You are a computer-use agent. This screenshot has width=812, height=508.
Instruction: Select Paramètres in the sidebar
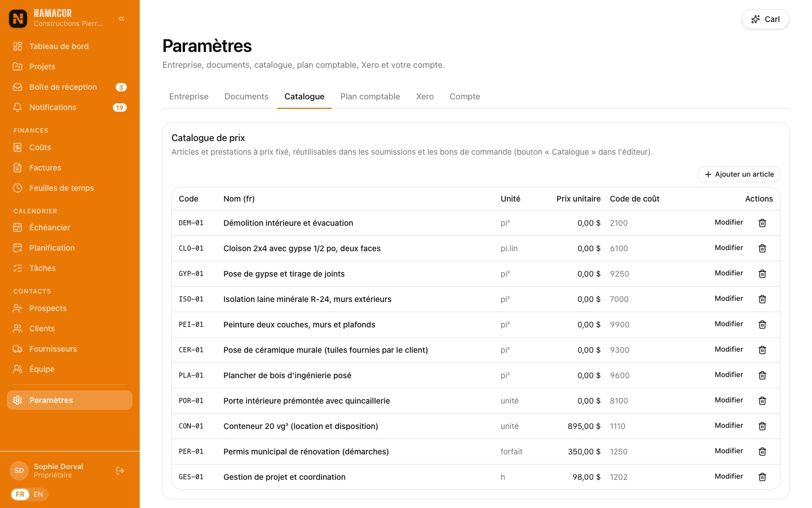coord(69,400)
